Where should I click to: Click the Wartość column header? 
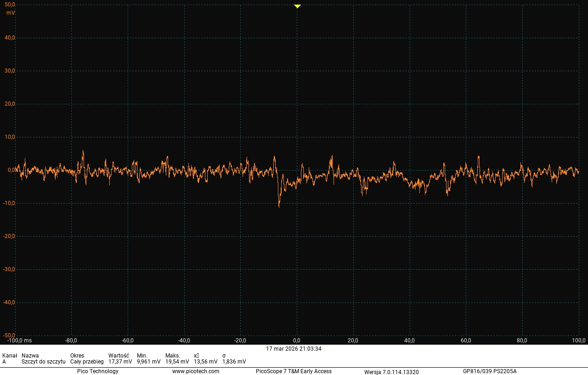(119, 356)
